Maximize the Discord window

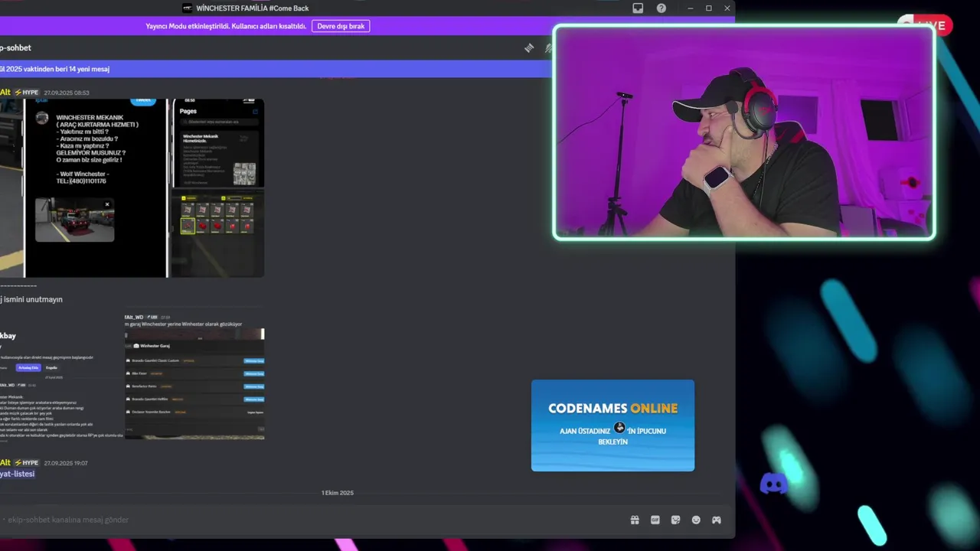pyautogui.click(x=708, y=8)
